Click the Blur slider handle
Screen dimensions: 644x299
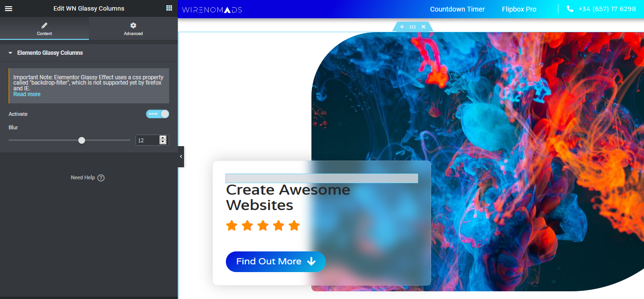[82, 140]
